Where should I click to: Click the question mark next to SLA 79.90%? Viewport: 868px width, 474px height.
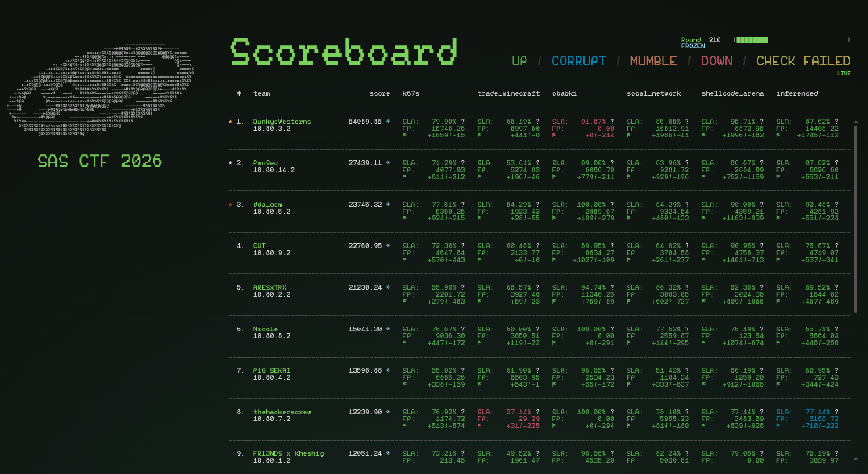pos(463,122)
